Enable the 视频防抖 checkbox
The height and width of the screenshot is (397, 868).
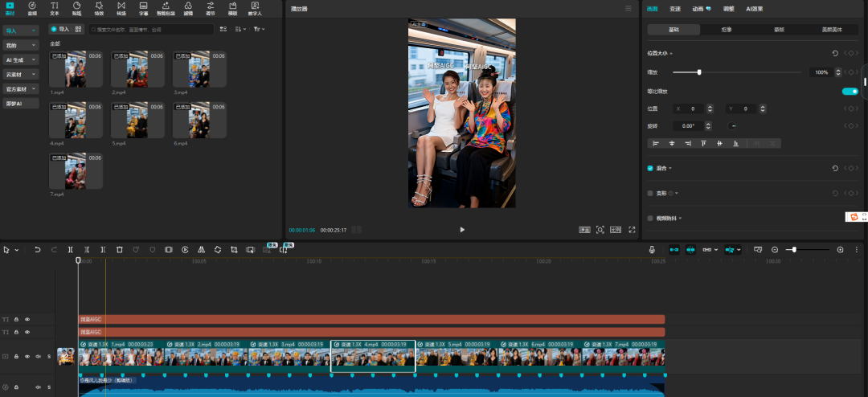coord(650,218)
